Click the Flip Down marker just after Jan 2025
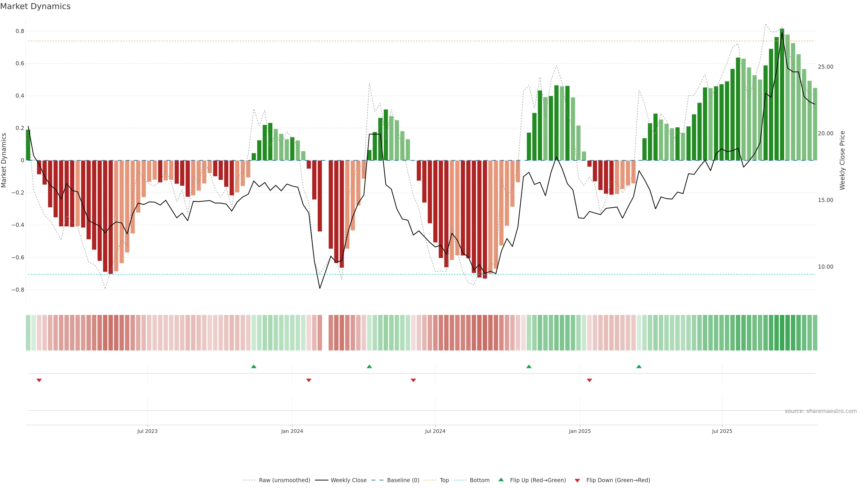Viewport: 868px width, 488px height. pos(589,380)
